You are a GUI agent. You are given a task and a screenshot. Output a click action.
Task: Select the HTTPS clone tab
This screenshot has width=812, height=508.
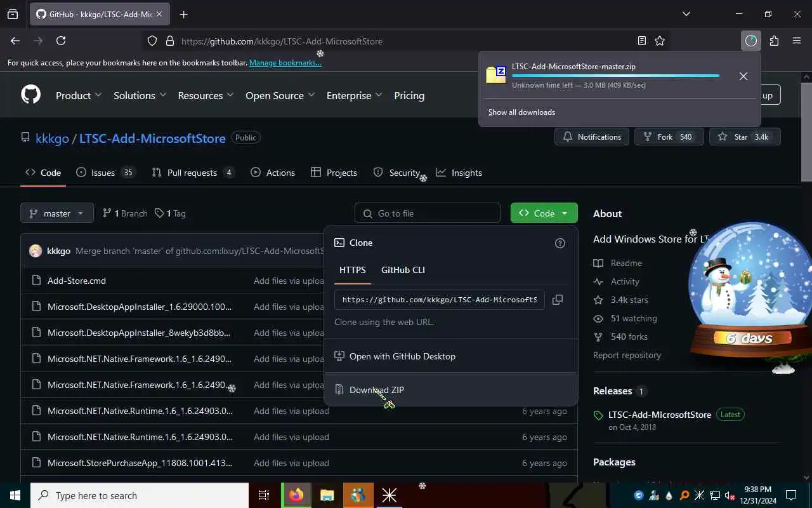click(353, 270)
